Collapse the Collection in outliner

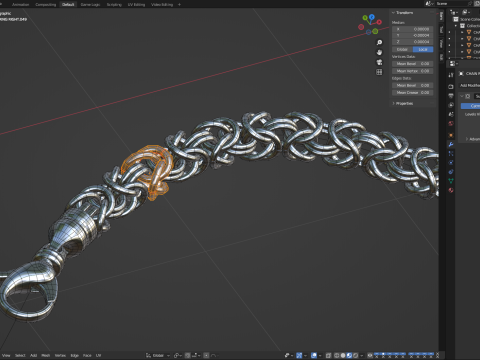[456, 26]
